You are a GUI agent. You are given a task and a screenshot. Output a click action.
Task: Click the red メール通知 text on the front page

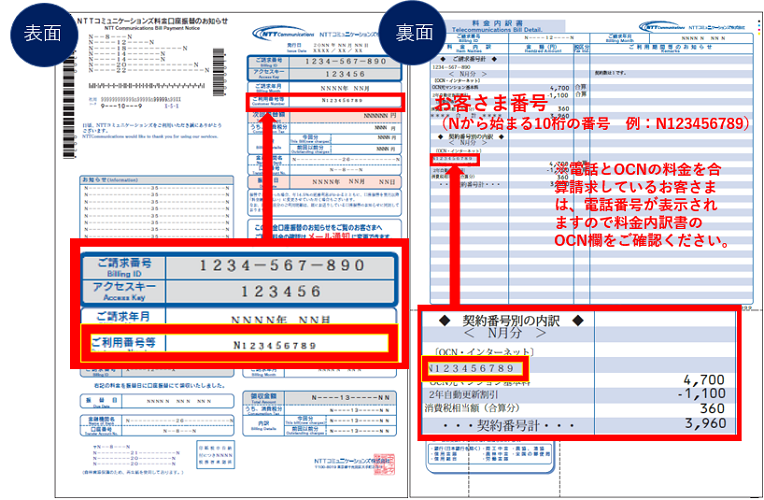tap(328, 236)
